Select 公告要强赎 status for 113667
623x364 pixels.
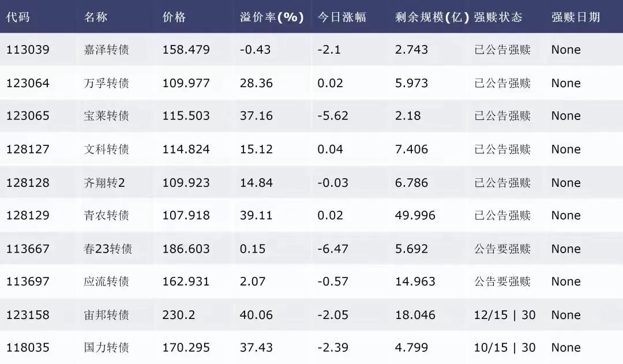pos(502,249)
